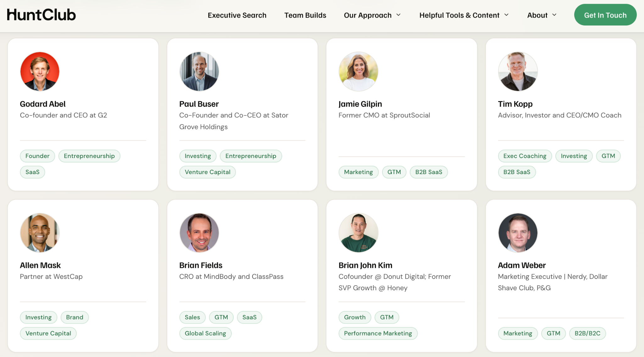644x357 pixels.
Task: Click 'Partner at WestCap' text
Action: (51, 276)
